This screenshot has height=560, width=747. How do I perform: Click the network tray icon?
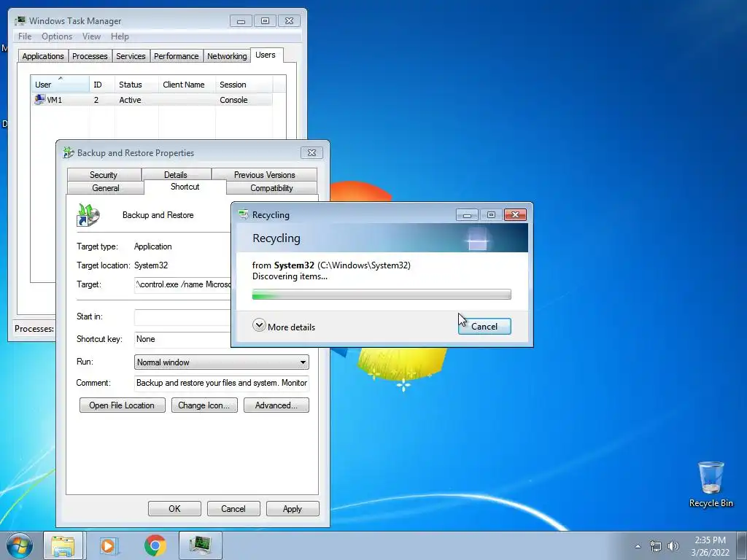[x=656, y=546]
